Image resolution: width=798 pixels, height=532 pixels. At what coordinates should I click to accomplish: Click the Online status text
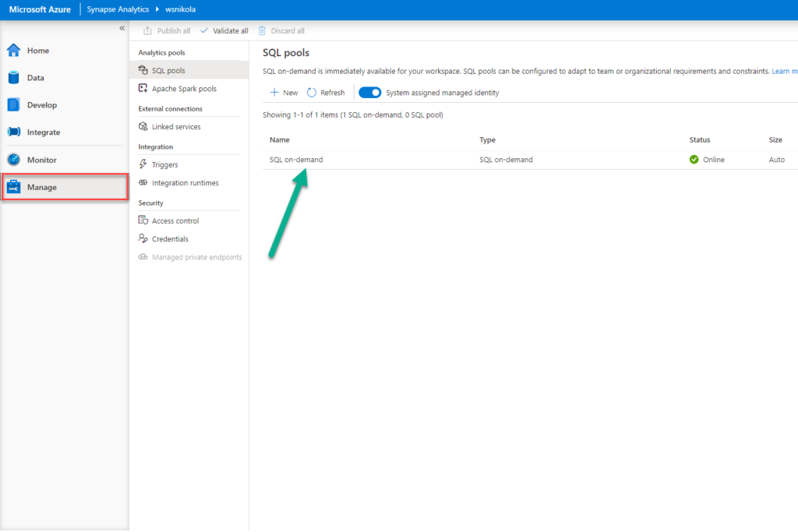click(x=714, y=159)
